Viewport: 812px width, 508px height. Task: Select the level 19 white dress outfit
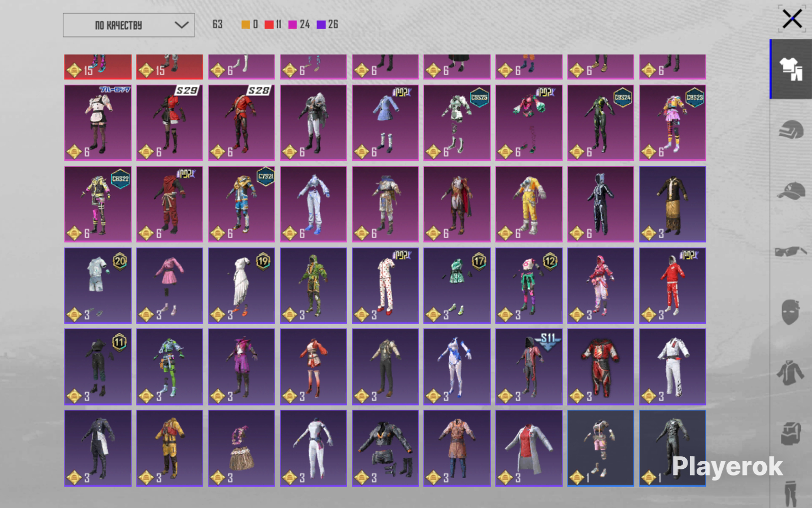242,285
